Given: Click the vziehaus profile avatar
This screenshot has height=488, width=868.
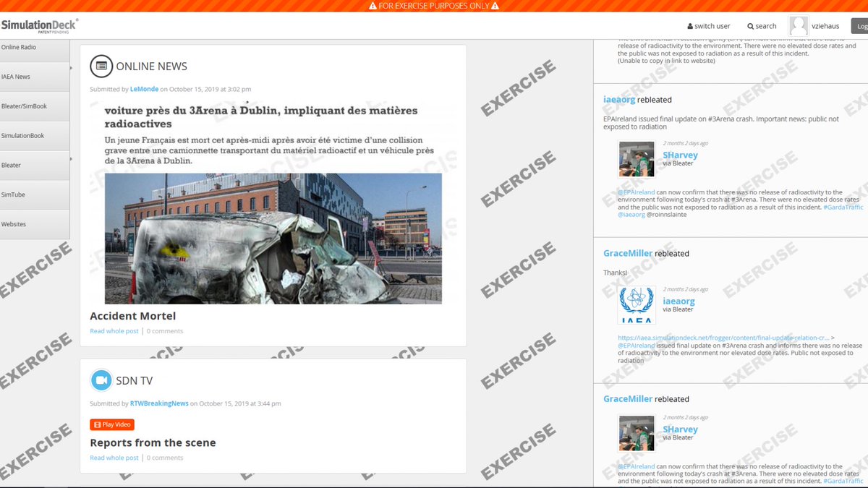Looking at the screenshot, I should [x=799, y=26].
